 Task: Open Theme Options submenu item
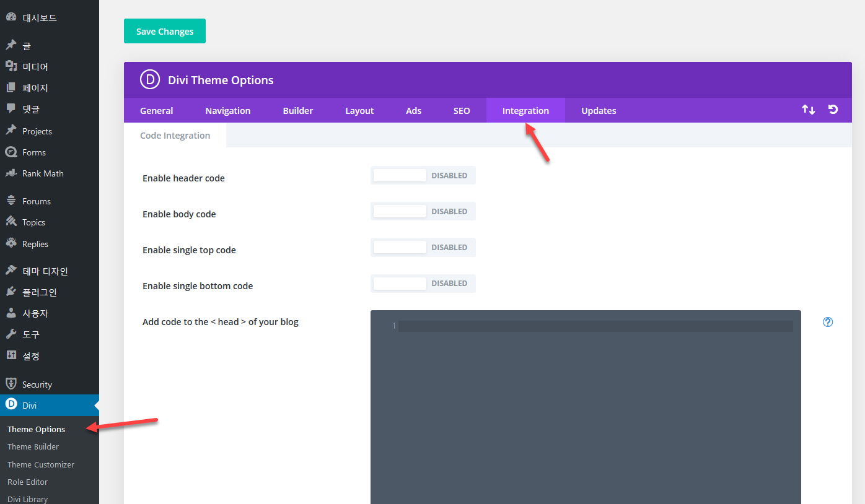[x=36, y=429]
